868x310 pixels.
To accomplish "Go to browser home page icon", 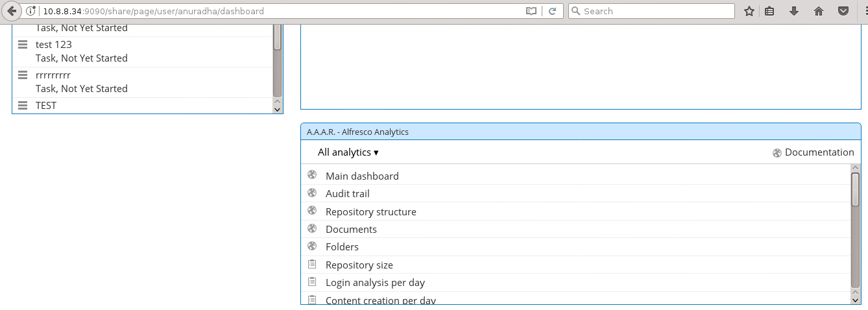I will pos(819,11).
